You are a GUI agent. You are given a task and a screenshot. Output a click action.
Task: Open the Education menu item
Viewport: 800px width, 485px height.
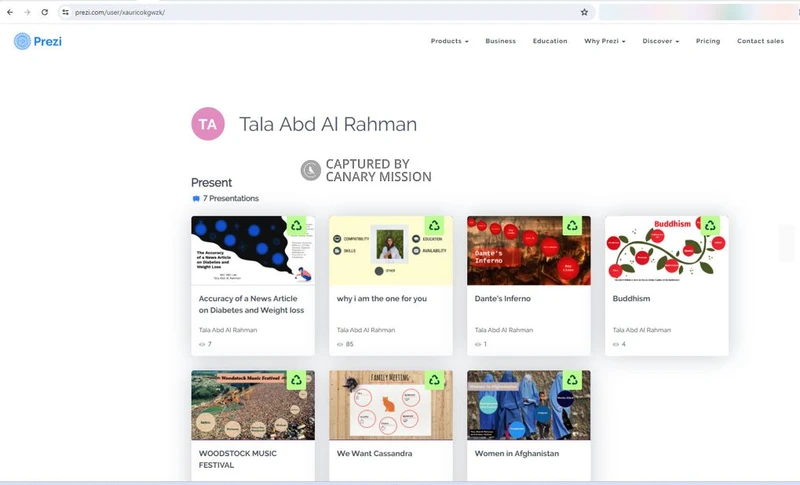coord(550,41)
